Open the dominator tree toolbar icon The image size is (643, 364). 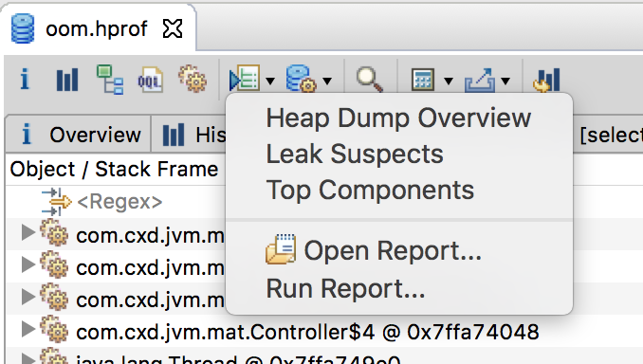pyautogui.click(x=109, y=80)
